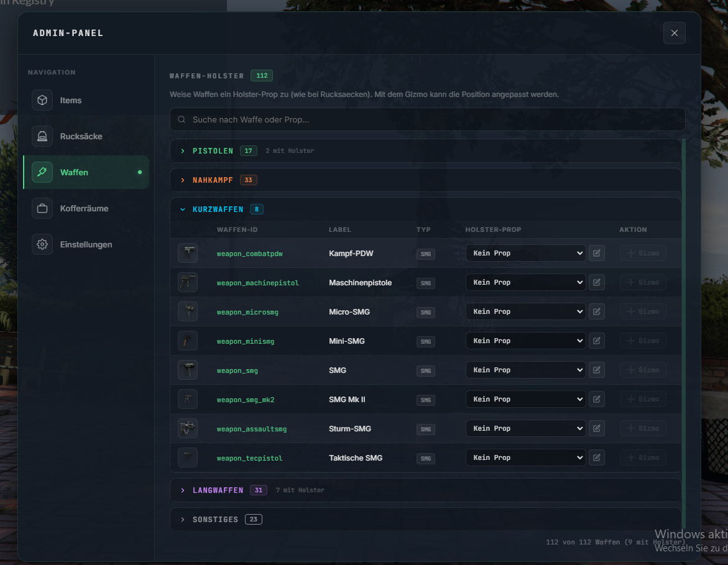
Task: Click the SMG type tag of Kampf-PDW
Action: coord(426,254)
